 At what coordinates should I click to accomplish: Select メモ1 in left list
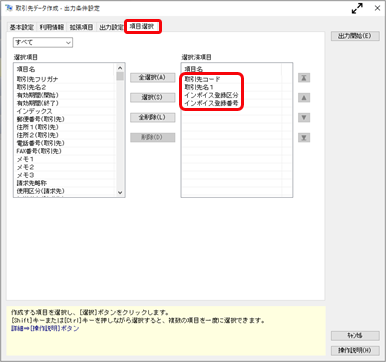click(x=25, y=159)
